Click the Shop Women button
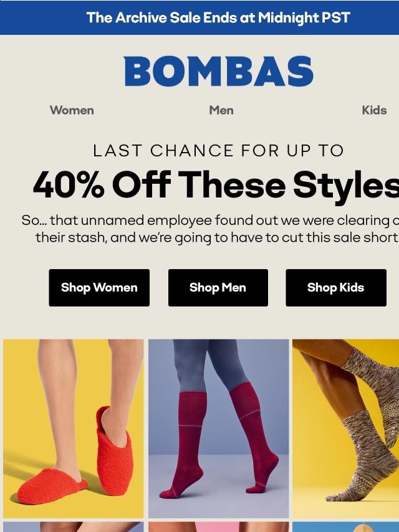 pos(99,288)
